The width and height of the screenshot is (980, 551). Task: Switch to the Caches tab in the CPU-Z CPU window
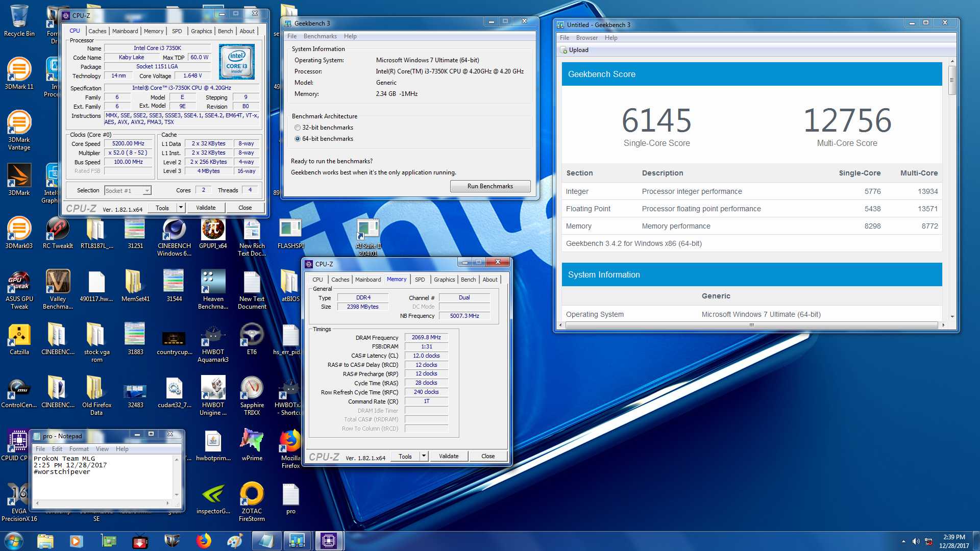97,31
